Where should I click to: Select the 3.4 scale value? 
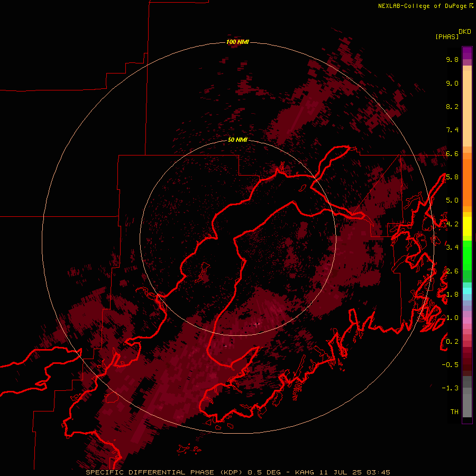point(452,248)
